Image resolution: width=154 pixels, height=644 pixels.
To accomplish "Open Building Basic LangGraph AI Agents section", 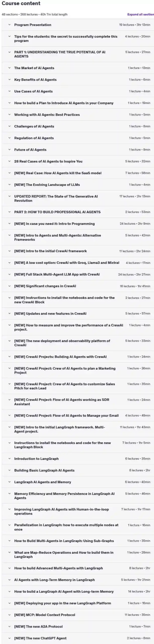I will tap(78, 470).
